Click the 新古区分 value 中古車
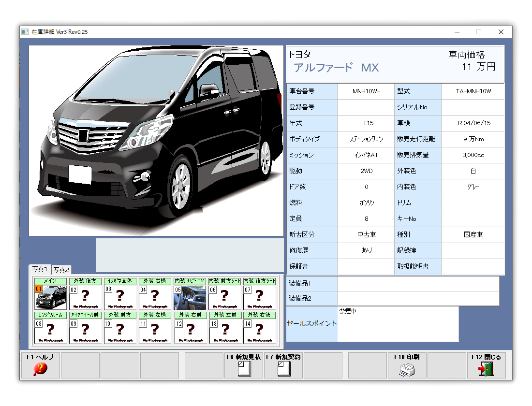 pos(366,235)
